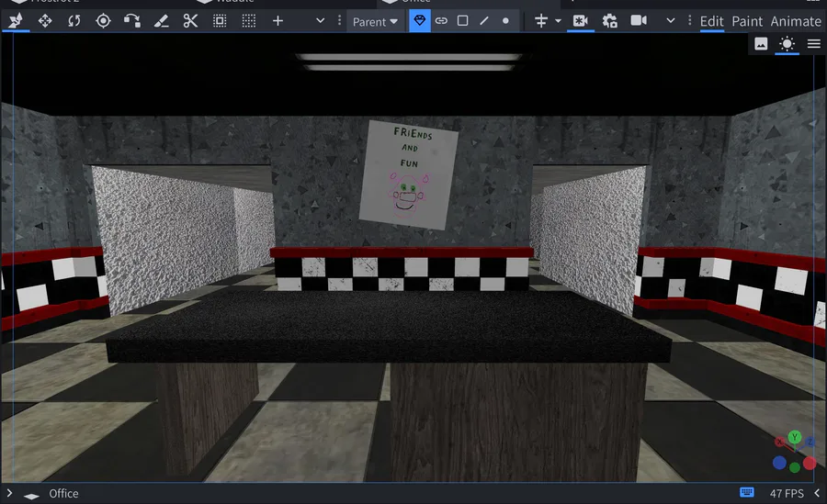Open the gear lock settings icon
827x504 pixels.
[610, 20]
